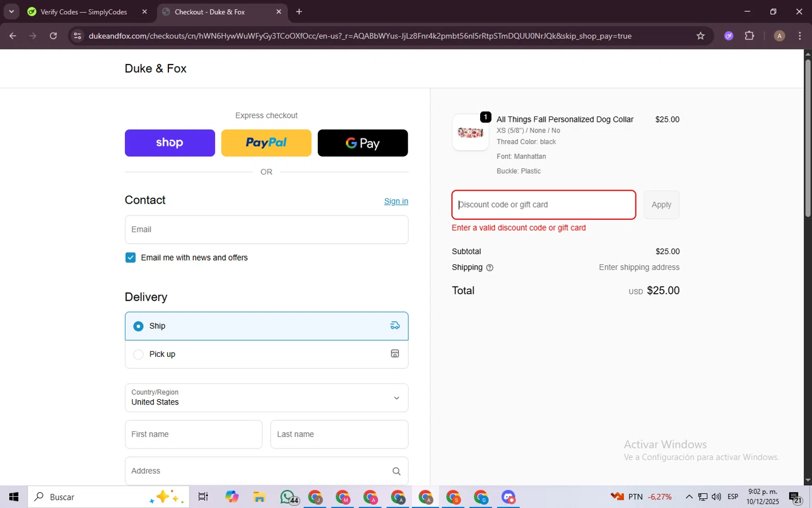Click the item quantity badge on the thumbnail

click(x=486, y=117)
